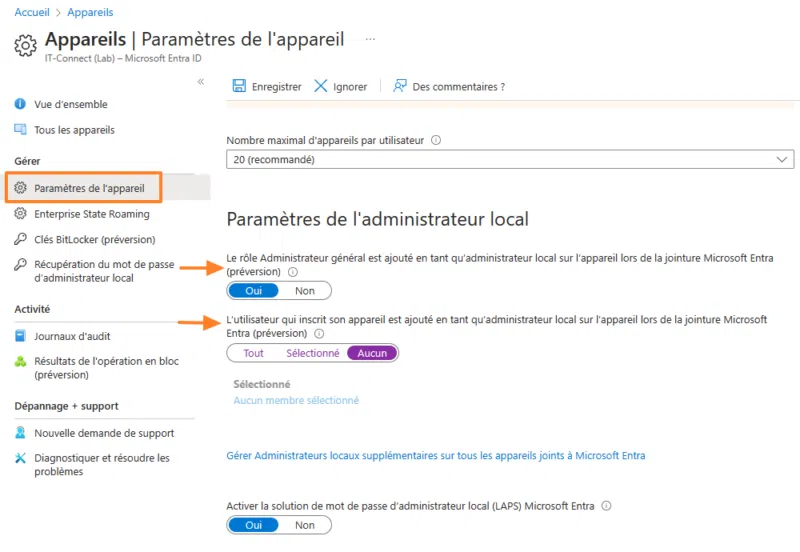Set Administrateur général role toggle to Non
Screen dimensions: 800x552
[x=305, y=291]
